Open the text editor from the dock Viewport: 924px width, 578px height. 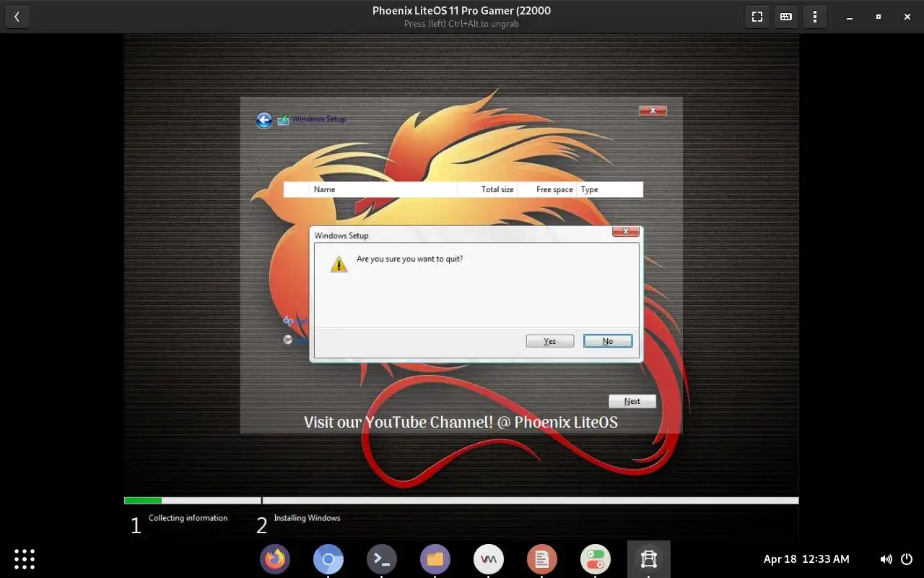(542, 559)
